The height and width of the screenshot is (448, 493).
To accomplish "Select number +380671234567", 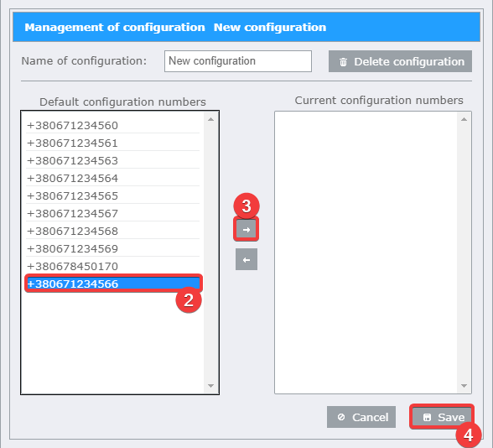I will [x=113, y=213].
